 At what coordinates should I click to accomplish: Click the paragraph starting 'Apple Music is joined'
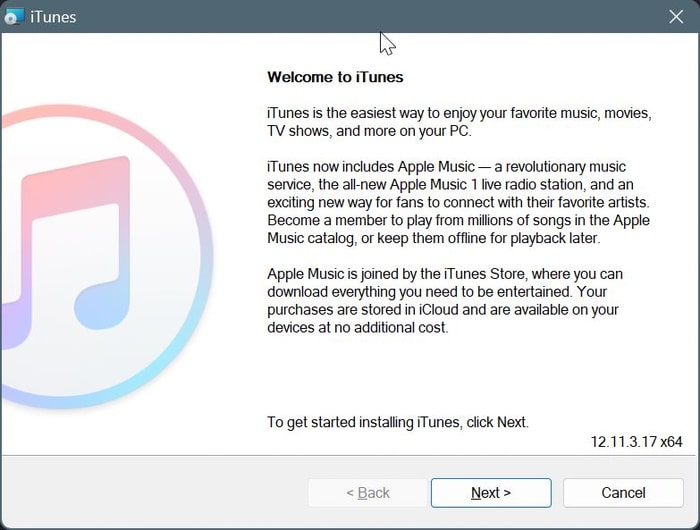click(x=445, y=300)
